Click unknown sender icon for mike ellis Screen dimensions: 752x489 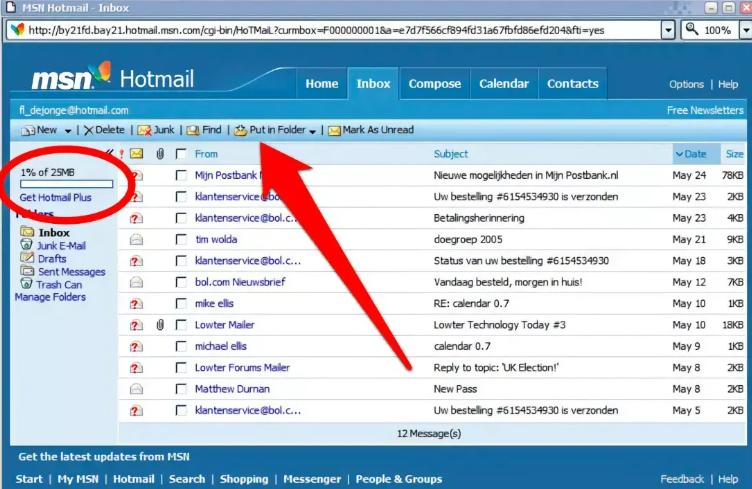click(x=136, y=303)
